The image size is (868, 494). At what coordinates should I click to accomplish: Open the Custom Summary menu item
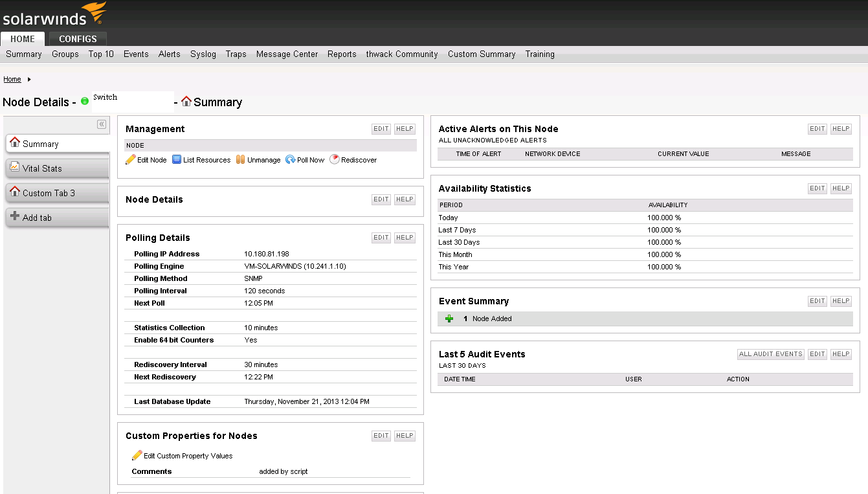[482, 54]
